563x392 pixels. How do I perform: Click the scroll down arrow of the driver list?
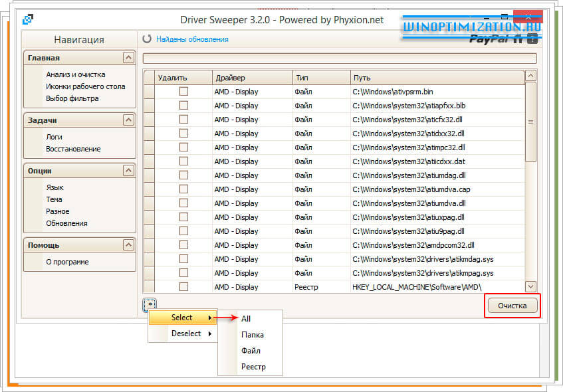coord(530,286)
